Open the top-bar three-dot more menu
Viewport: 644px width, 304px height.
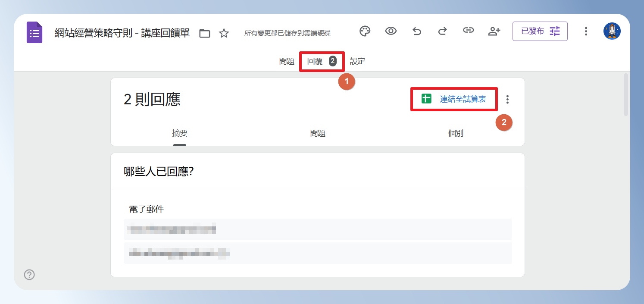tap(586, 31)
